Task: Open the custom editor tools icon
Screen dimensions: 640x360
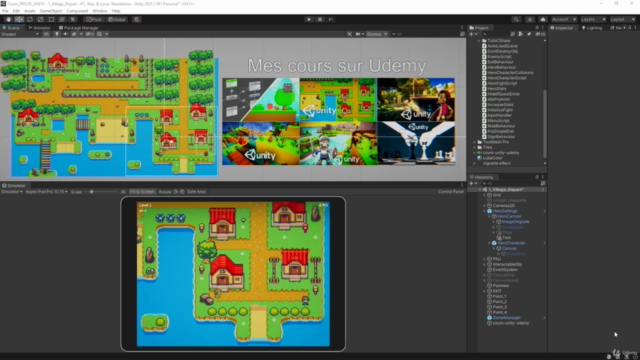Action: (x=73, y=19)
